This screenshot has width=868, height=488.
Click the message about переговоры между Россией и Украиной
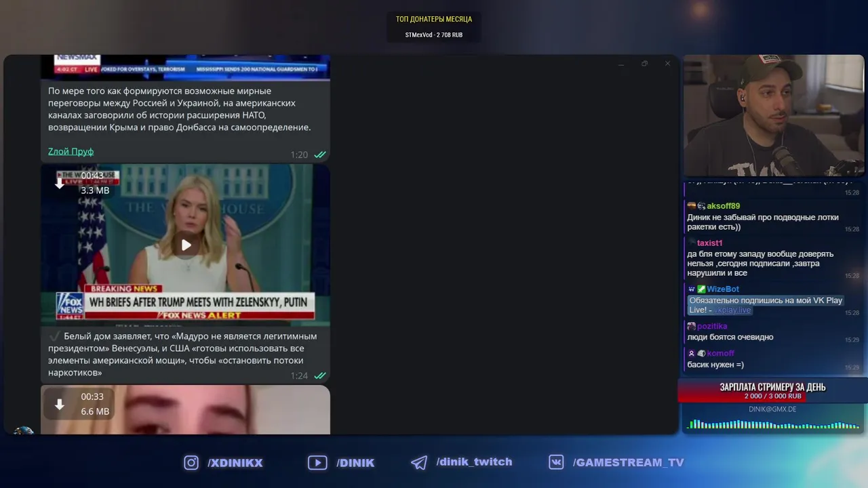click(180, 109)
